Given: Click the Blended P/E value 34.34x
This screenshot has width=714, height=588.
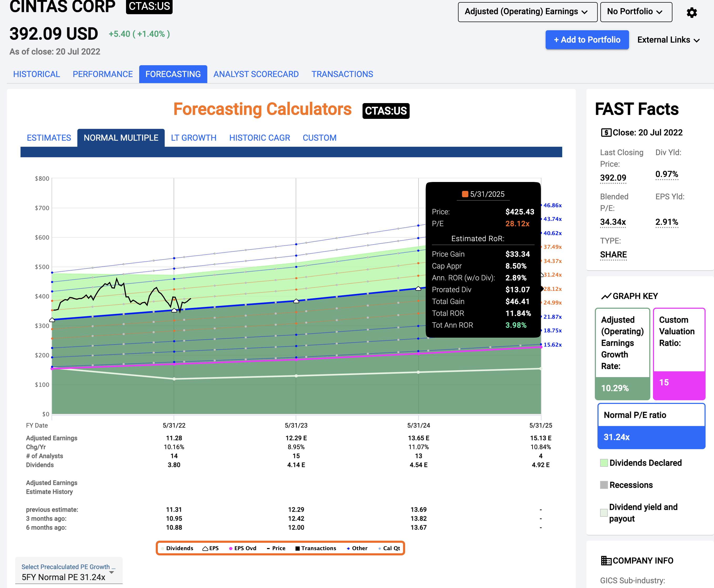Looking at the screenshot, I should click(x=613, y=222).
